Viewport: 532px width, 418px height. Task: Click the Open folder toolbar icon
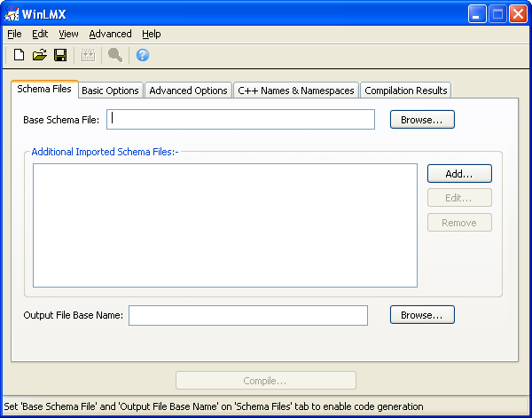pos(40,55)
